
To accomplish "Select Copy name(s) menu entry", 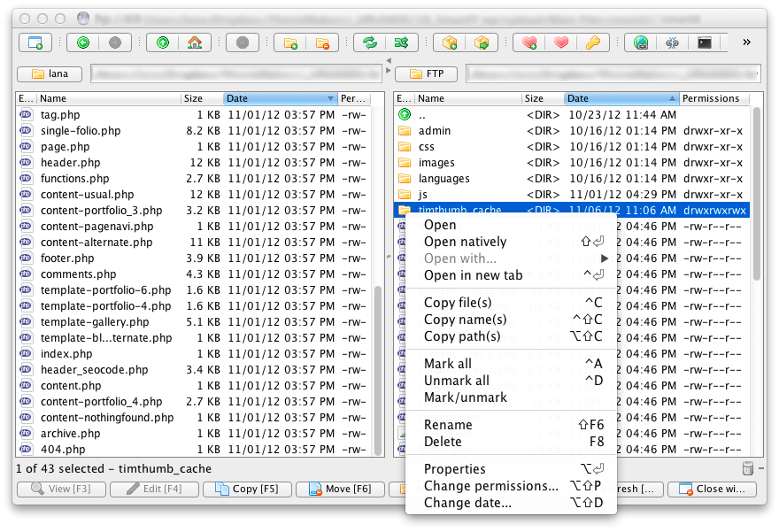I will pyautogui.click(x=512, y=320).
